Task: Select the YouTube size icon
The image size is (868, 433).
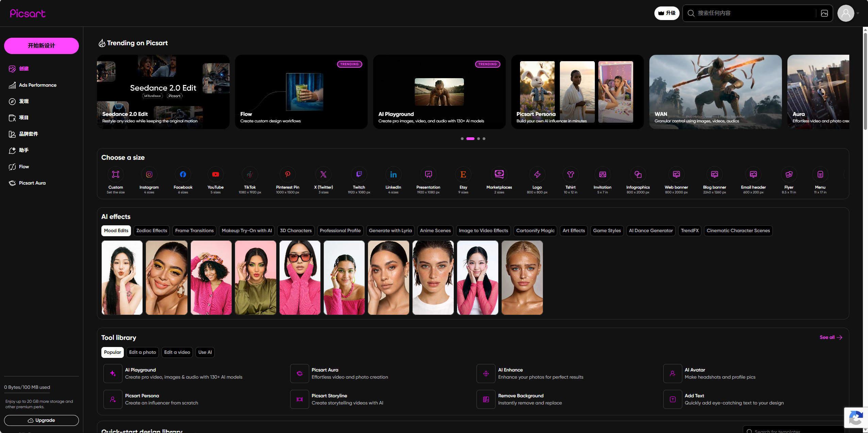Action: (x=216, y=174)
